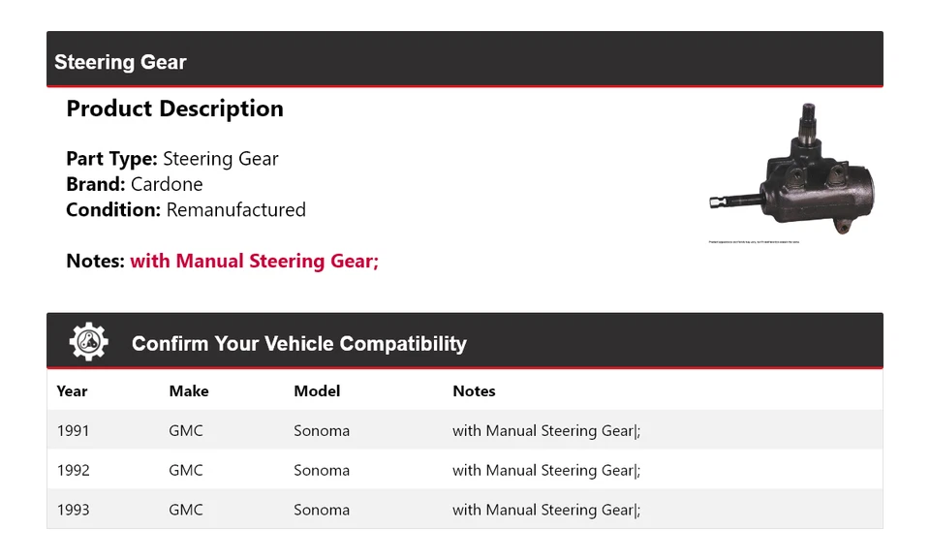
Task: Click the small caption under the product image
Action: coord(755,242)
